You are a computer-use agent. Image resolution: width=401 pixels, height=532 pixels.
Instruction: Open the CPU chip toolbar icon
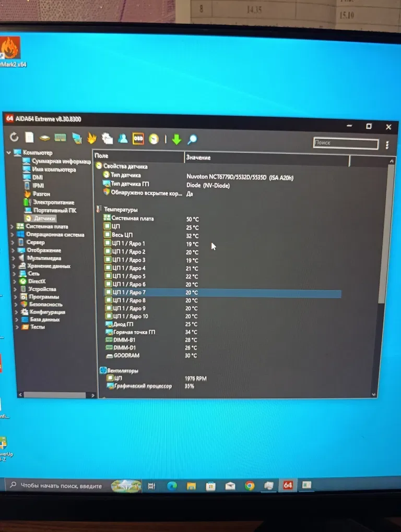click(x=45, y=138)
